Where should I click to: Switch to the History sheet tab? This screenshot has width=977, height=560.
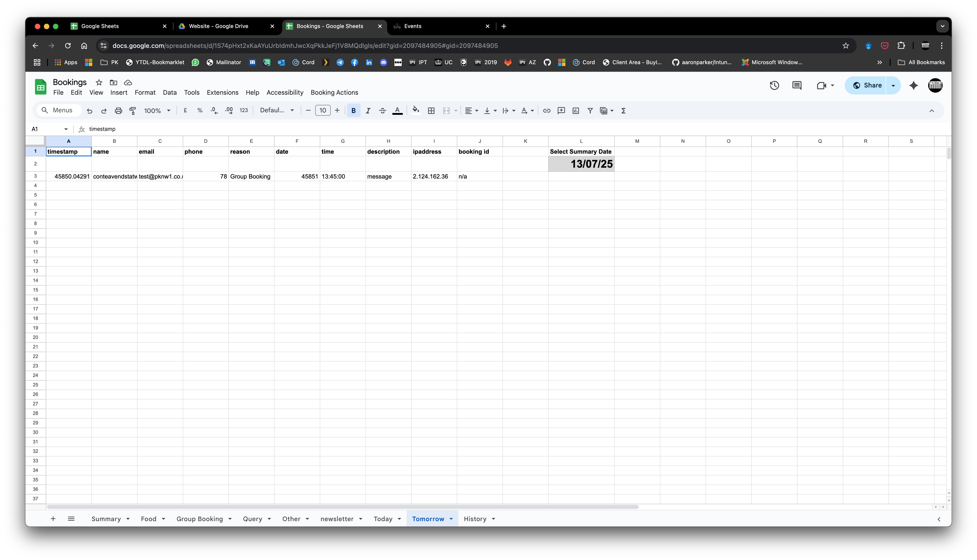point(475,519)
